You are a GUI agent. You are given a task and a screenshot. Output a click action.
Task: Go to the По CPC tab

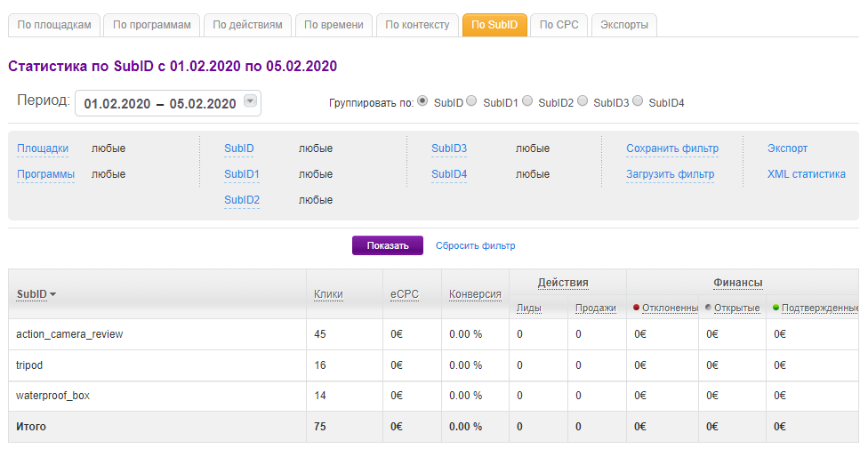tap(559, 25)
